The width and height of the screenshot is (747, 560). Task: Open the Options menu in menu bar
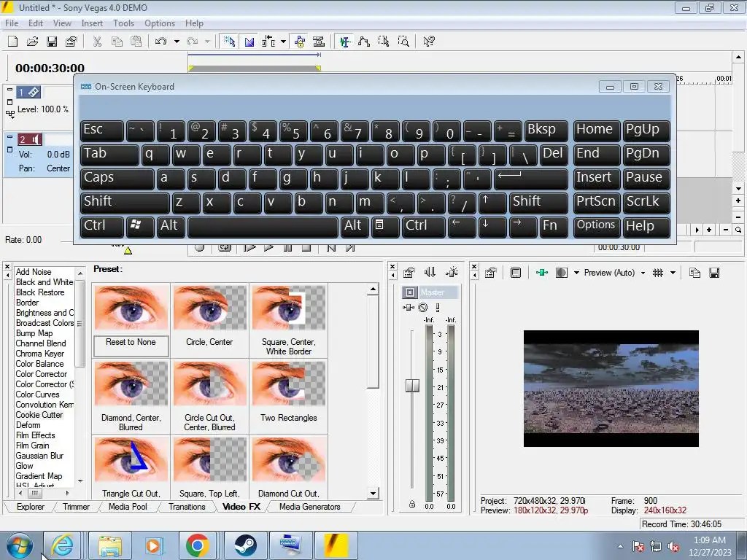(160, 23)
